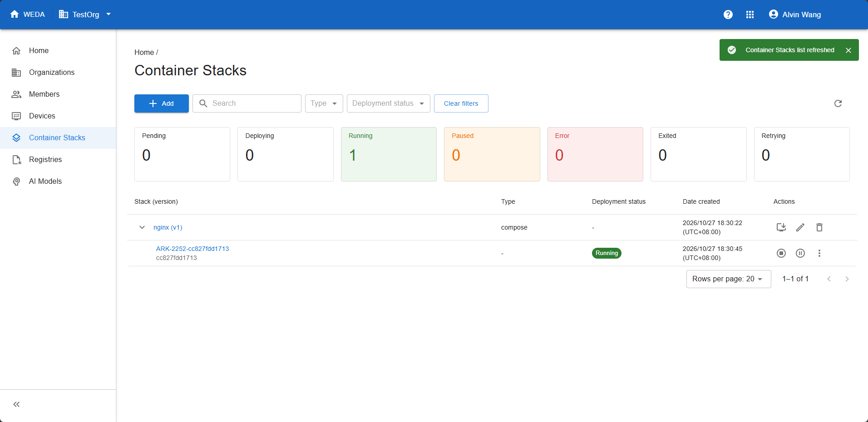Stop the ARK-2252 deployment
This screenshot has height=422, width=868.
(781, 253)
